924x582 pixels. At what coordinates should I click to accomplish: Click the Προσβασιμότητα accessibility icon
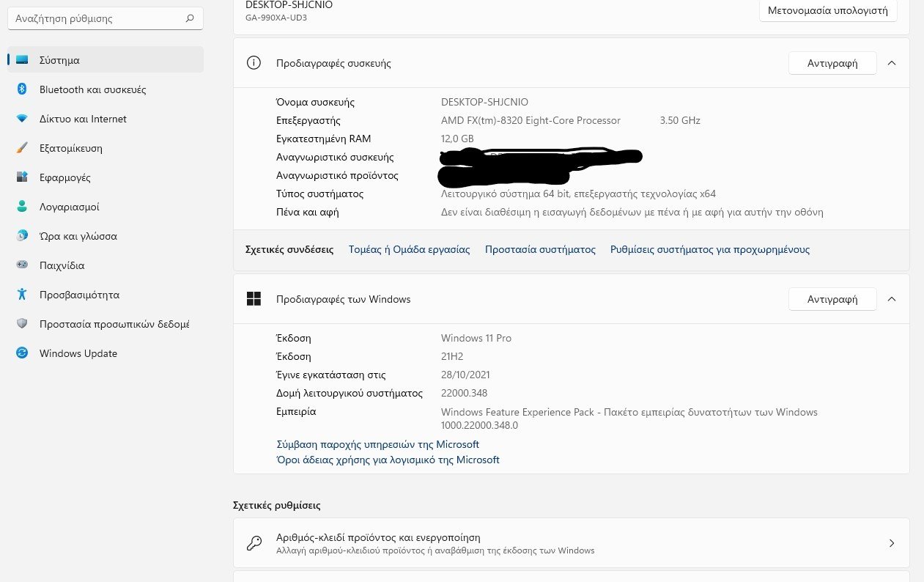point(22,295)
